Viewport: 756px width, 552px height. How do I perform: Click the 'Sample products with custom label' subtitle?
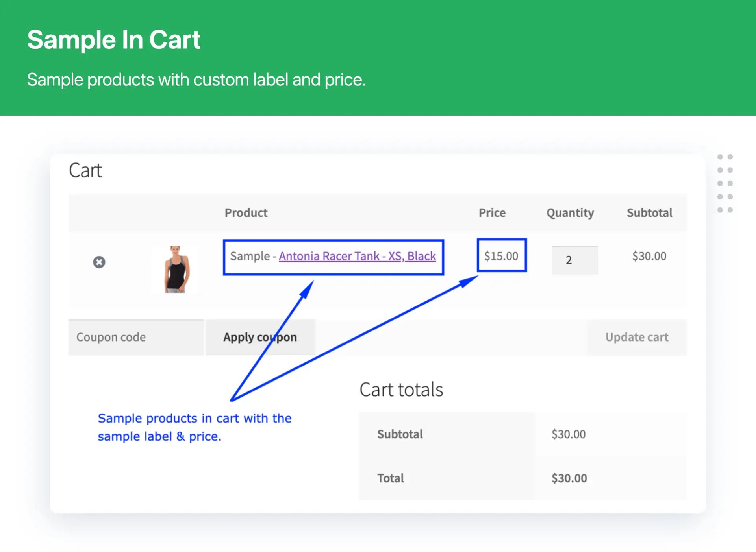pos(196,80)
